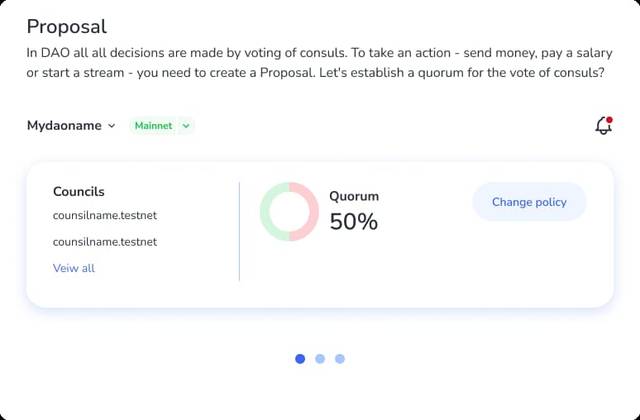
Task: Click the Proposal page title
Action: [x=66, y=27]
